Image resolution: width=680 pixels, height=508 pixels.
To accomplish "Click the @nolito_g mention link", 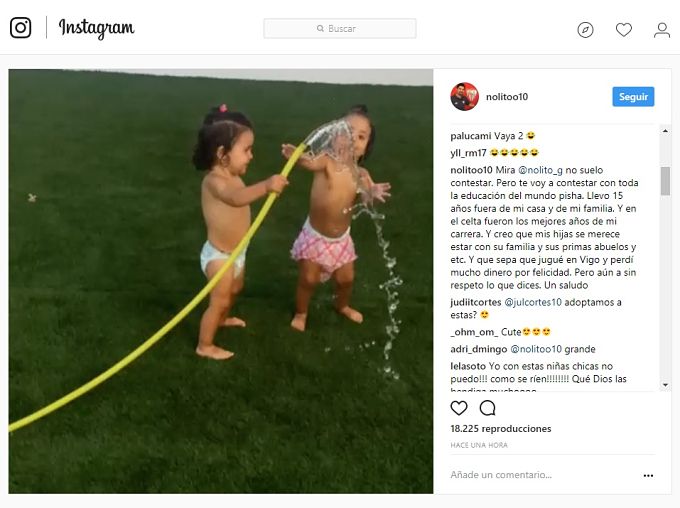I will pyautogui.click(x=540, y=170).
